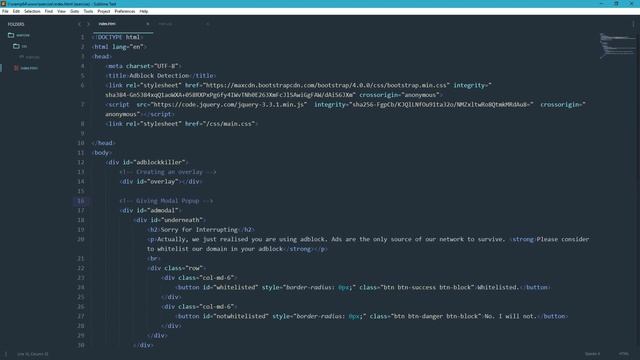Click the DOCTYPE html line
Image resolution: width=640 pixels, height=360 pixels.
tap(117, 37)
